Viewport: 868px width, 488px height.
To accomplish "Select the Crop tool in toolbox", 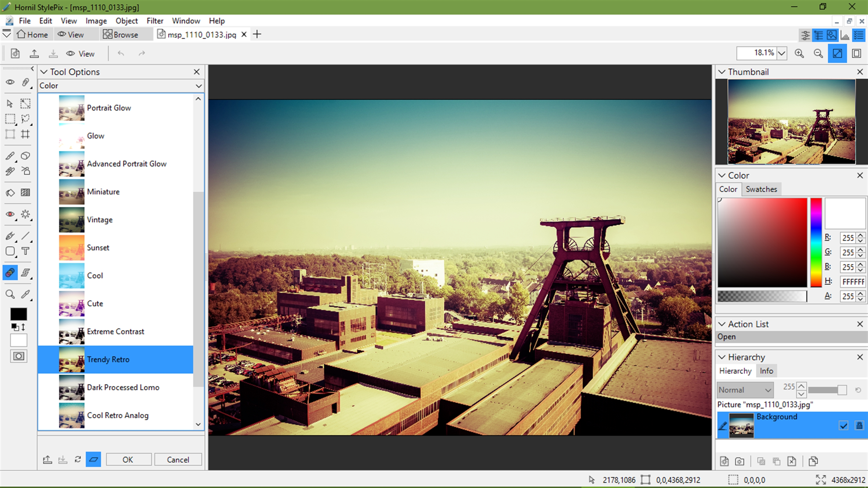I will point(25,135).
